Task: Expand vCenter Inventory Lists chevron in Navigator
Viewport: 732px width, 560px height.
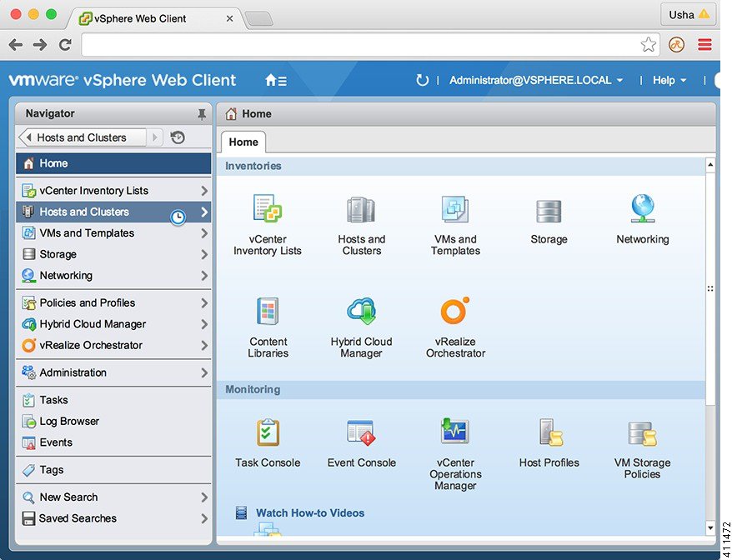Action: coord(204,190)
